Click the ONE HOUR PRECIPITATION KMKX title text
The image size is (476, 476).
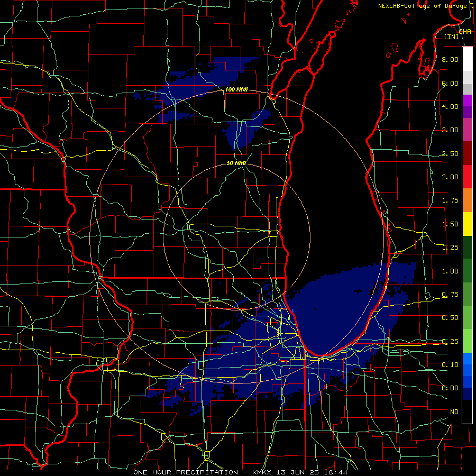[240, 472]
